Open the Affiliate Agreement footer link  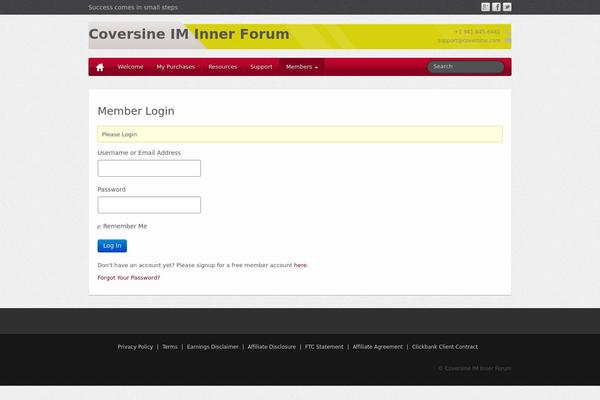[x=378, y=347]
